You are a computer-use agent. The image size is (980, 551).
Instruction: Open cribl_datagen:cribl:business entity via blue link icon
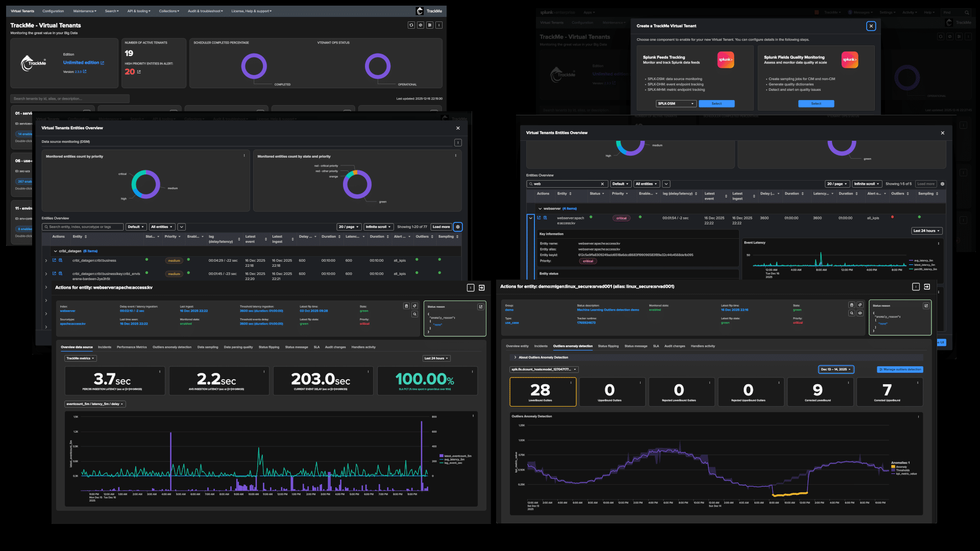pos(54,260)
